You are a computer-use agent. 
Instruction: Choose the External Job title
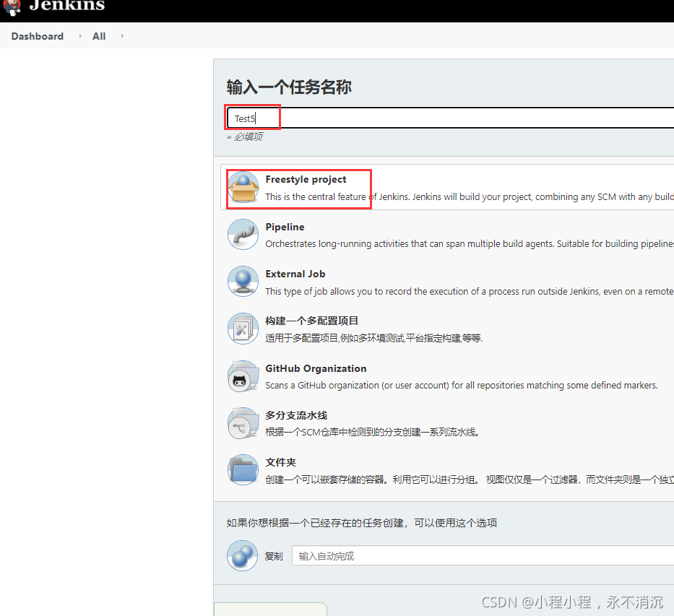click(x=295, y=274)
